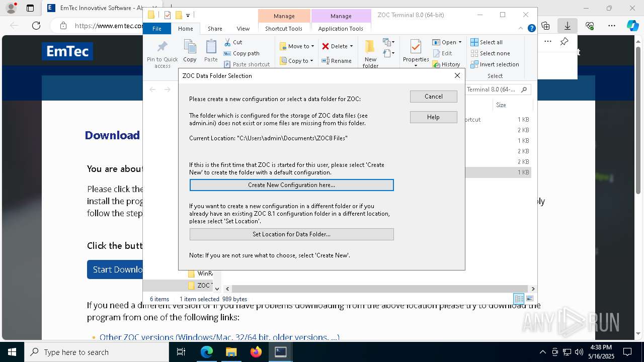Open the notification center icon

pos(627,352)
